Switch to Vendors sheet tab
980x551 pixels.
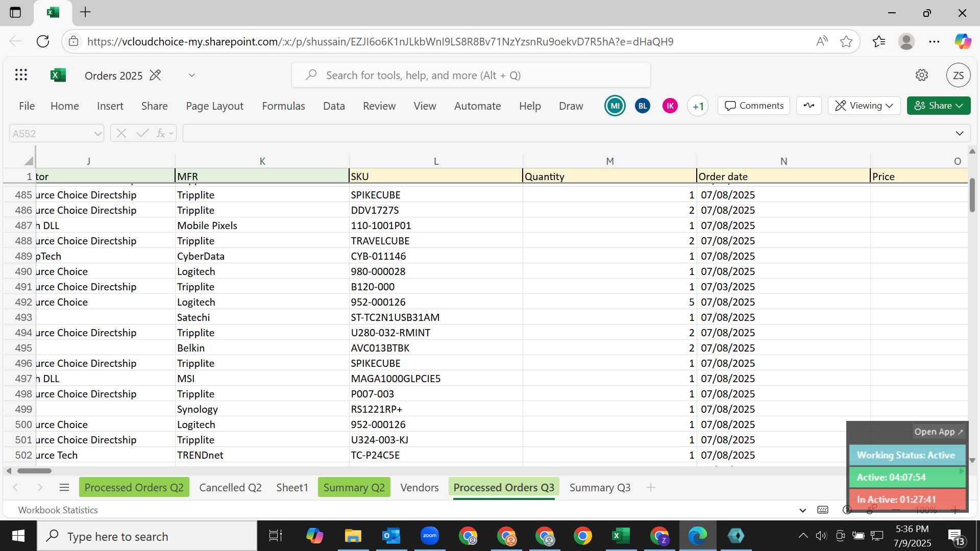[x=419, y=487]
